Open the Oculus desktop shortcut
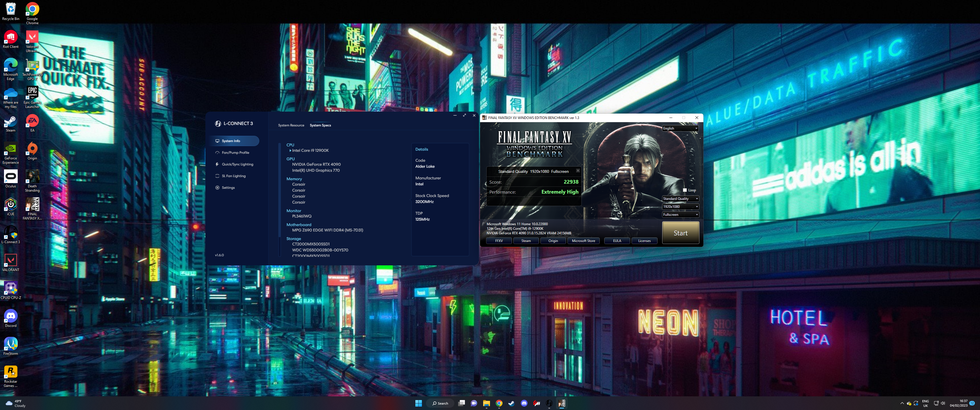This screenshot has width=980, height=410. (x=11, y=179)
